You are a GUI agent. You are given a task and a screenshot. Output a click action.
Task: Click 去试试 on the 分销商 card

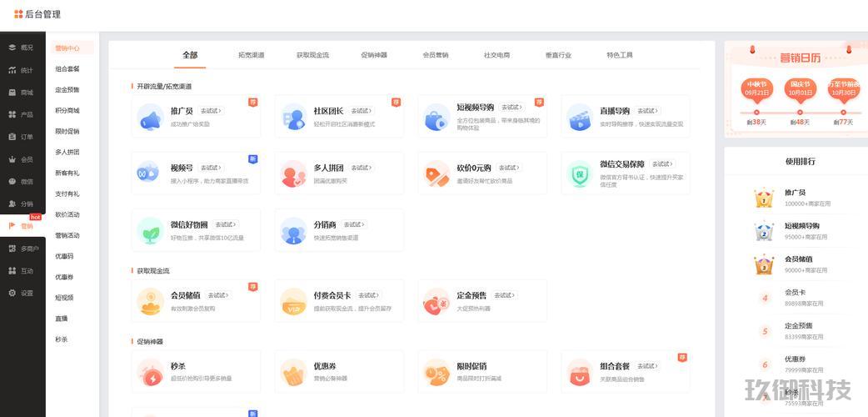point(354,224)
